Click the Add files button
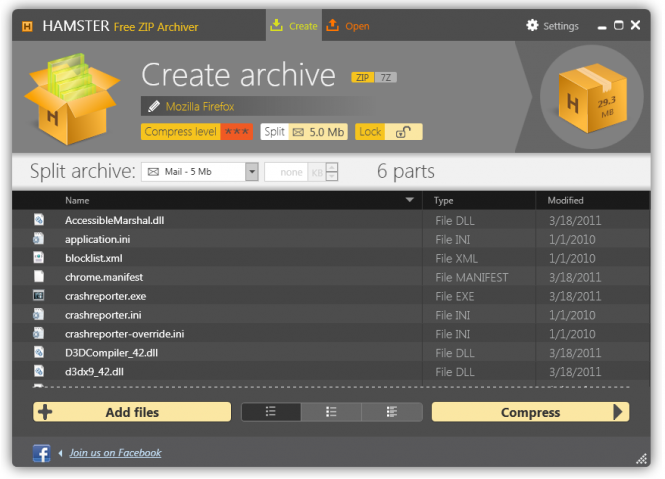The width and height of the screenshot is (665, 479). 132,412
